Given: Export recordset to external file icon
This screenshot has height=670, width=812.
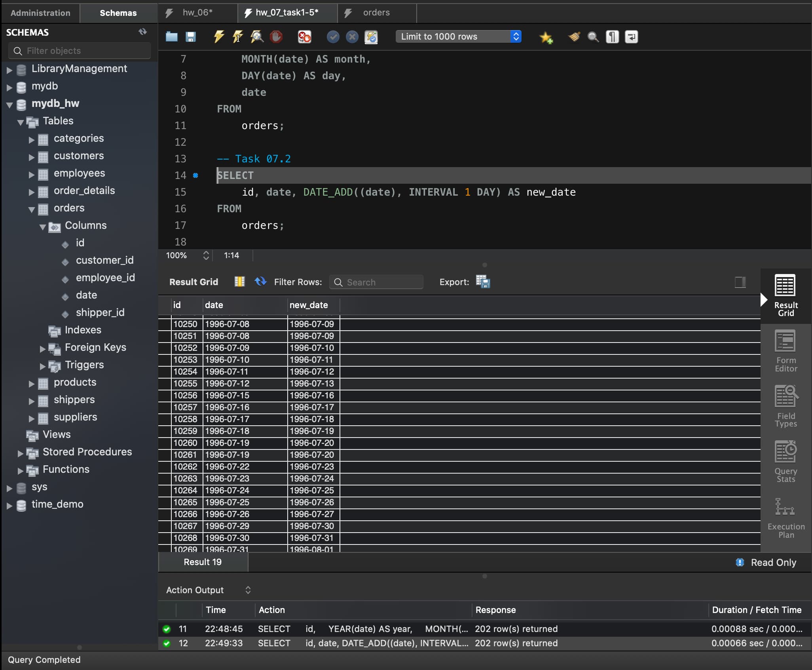Looking at the screenshot, I should click(x=483, y=282).
